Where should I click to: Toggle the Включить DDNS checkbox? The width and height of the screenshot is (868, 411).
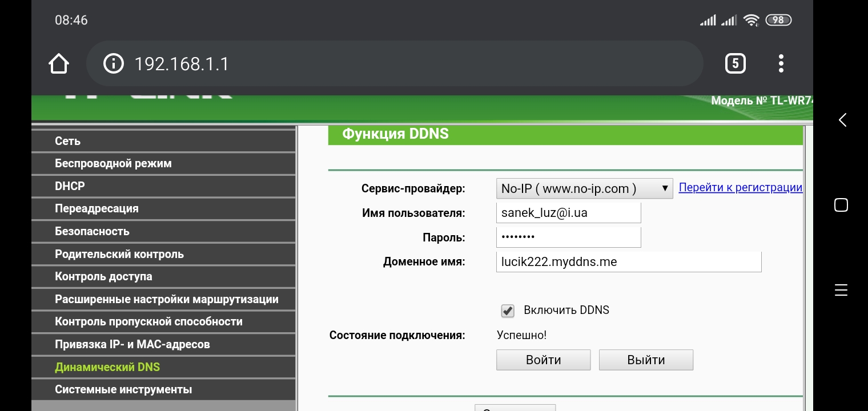[507, 311]
